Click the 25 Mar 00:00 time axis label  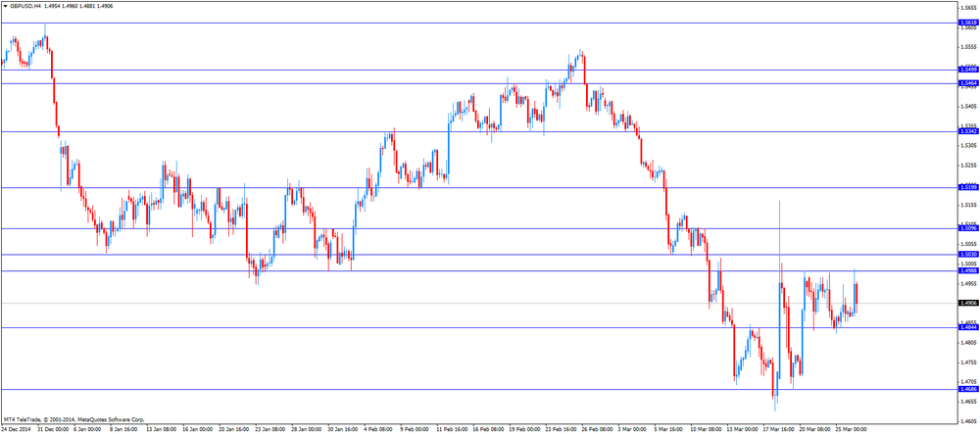coord(850,430)
